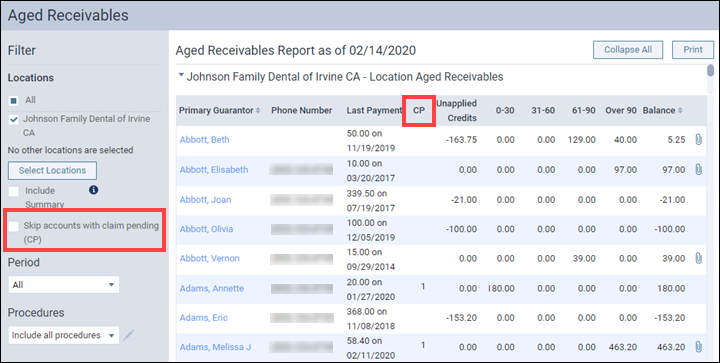Open the paperclip attachment for Abbott, Elisabeth
Viewport: 720px width, 363px height.
coord(698,170)
